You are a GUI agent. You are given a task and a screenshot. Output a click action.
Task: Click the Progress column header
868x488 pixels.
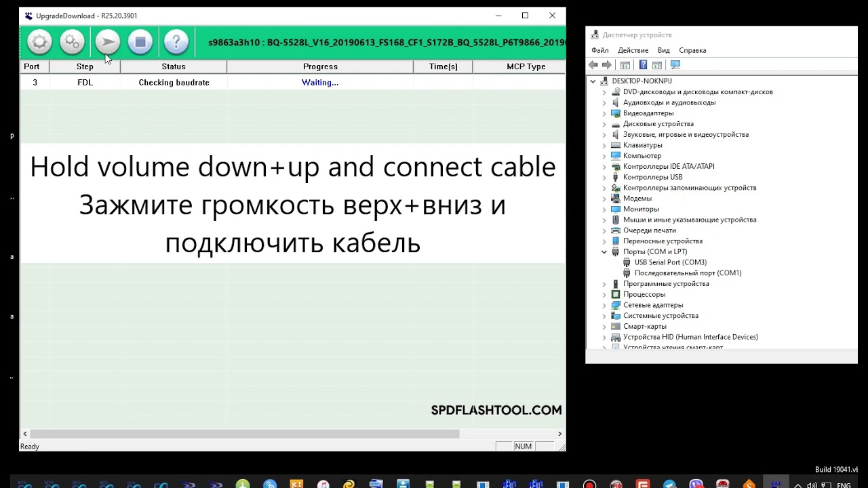320,66
